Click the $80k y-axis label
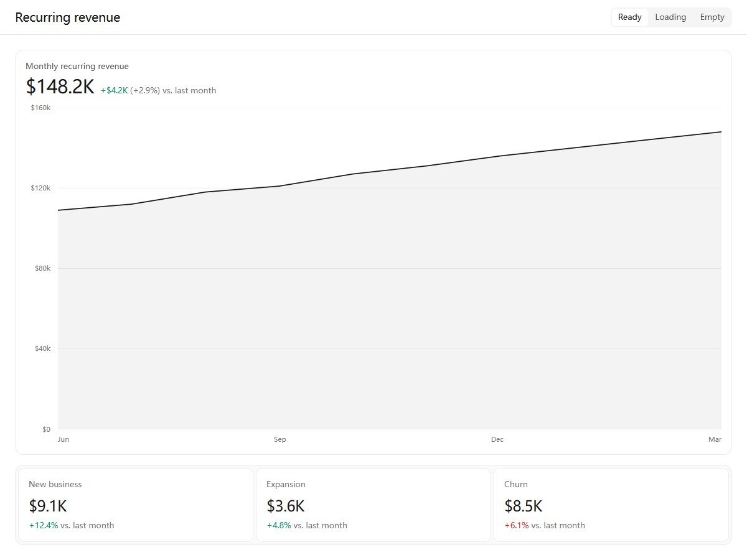The height and width of the screenshot is (560, 747). [x=43, y=268]
